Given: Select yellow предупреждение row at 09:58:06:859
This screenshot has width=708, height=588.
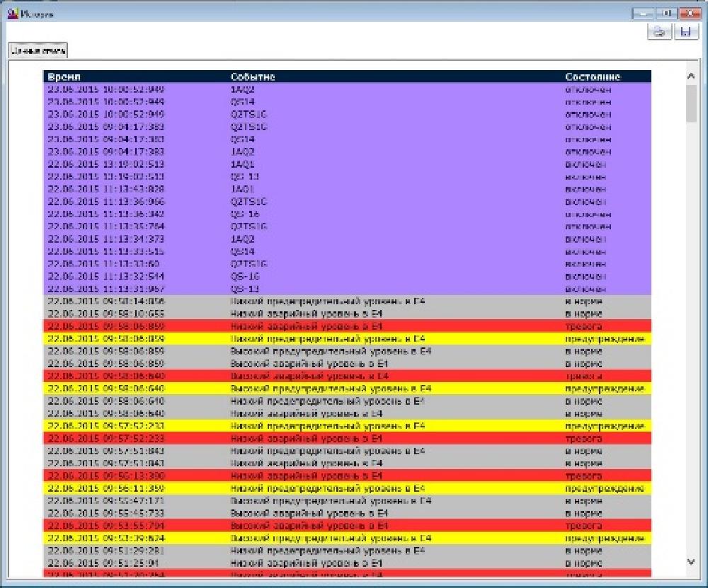Looking at the screenshot, I should [x=347, y=339].
